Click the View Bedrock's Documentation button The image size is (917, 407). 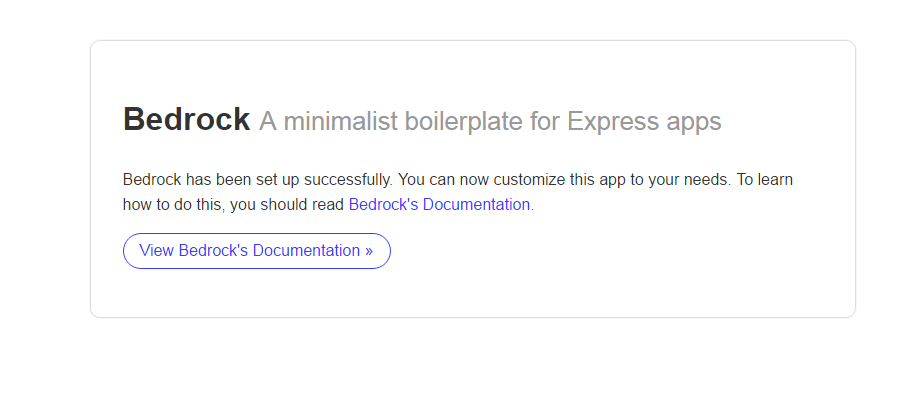(x=257, y=251)
